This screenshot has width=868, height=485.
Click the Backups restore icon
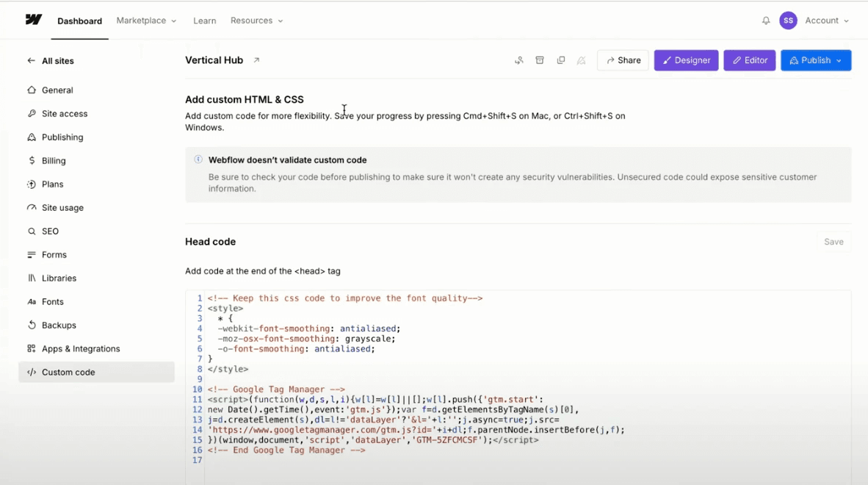pyautogui.click(x=32, y=325)
